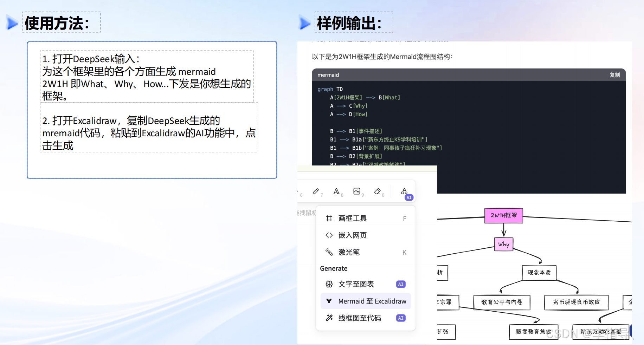Click the code line B1a 新东方终止K9学科培训
This screenshot has height=345, width=644.
[379, 139]
